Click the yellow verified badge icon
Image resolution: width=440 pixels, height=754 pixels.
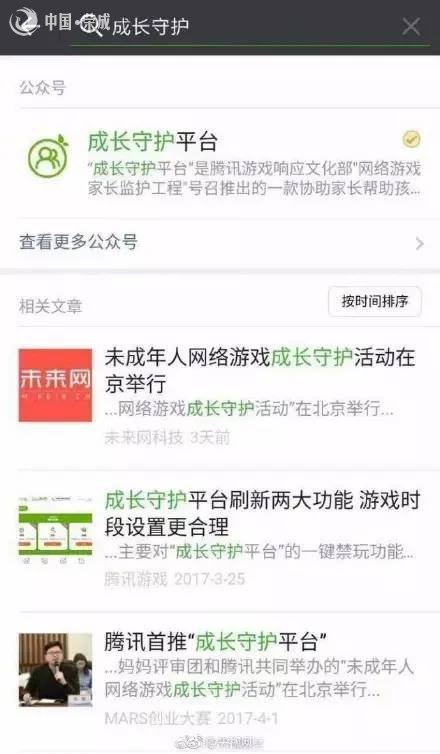(x=411, y=139)
